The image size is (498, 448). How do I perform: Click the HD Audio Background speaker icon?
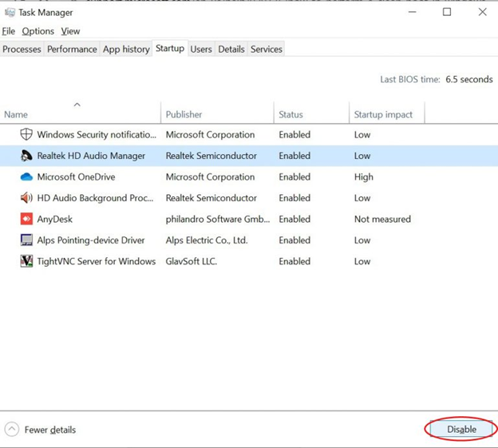point(26,198)
